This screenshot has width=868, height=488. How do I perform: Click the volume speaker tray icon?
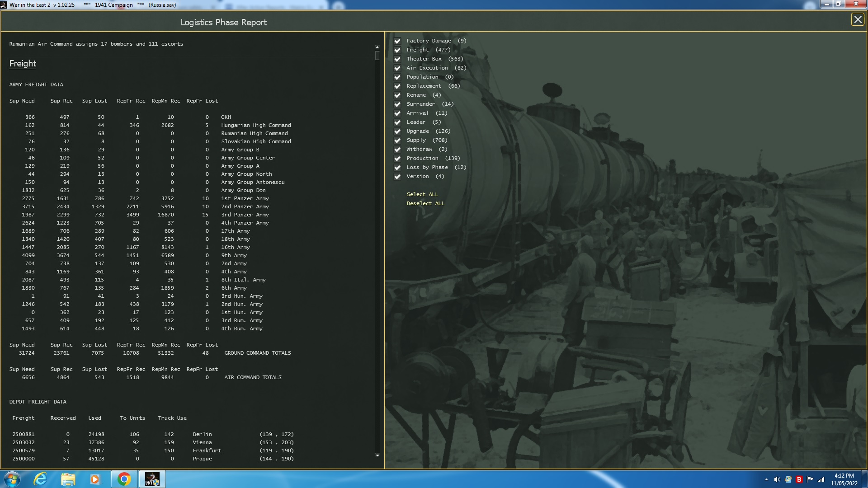(x=777, y=479)
